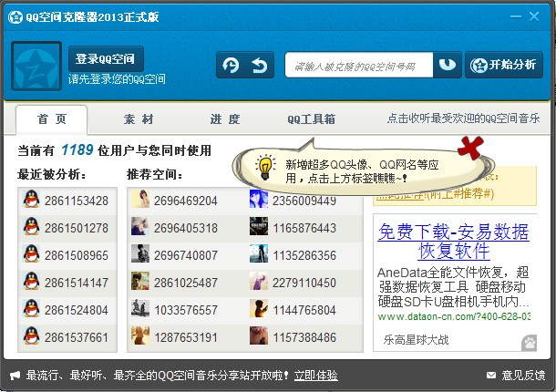Click the megaphone icon in status bar
The height and width of the screenshot is (392, 556).
point(15,375)
